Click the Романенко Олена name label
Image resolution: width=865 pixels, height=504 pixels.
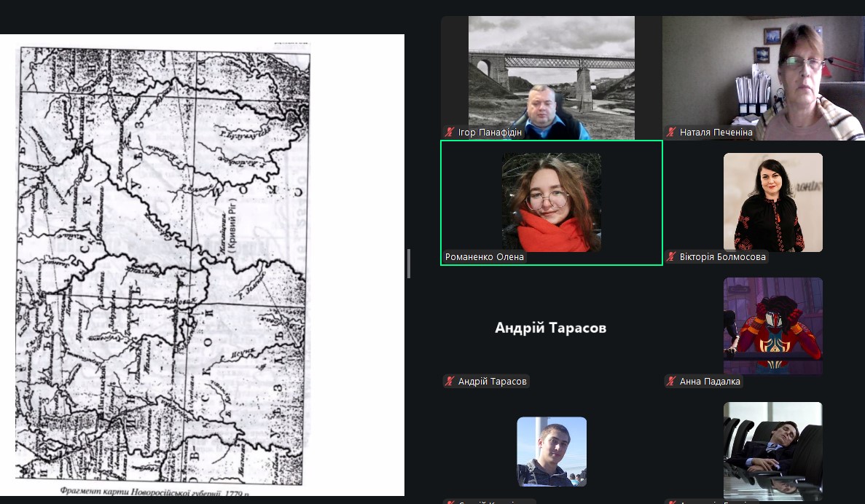[485, 257]
